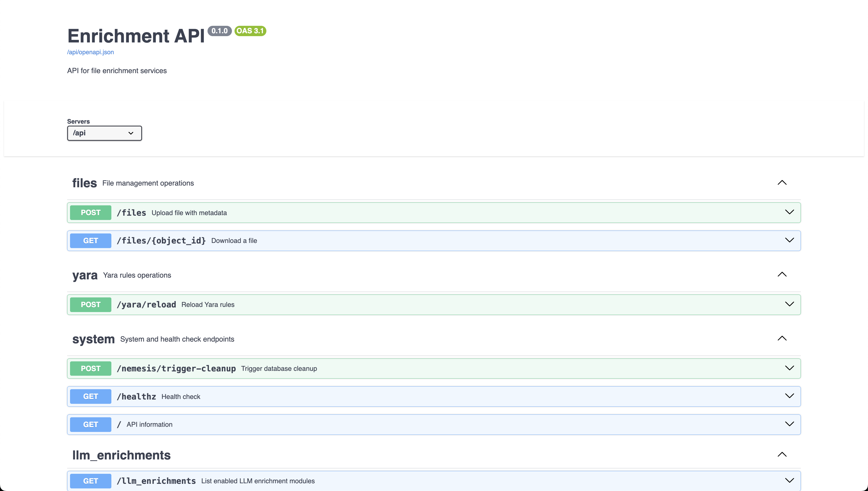The height and width of the screenshot is (491, 868).
Task: Expand the root / API information endpoint
Action: click(790, 424)
